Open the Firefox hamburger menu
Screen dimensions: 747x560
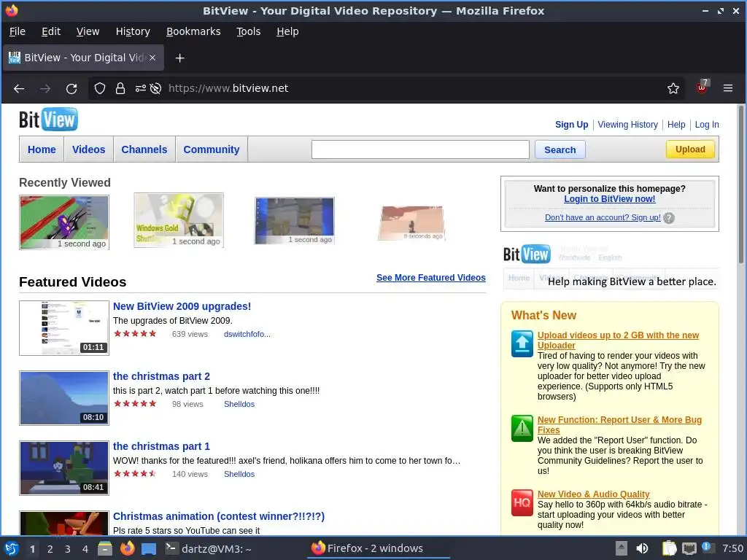[728, 88]
